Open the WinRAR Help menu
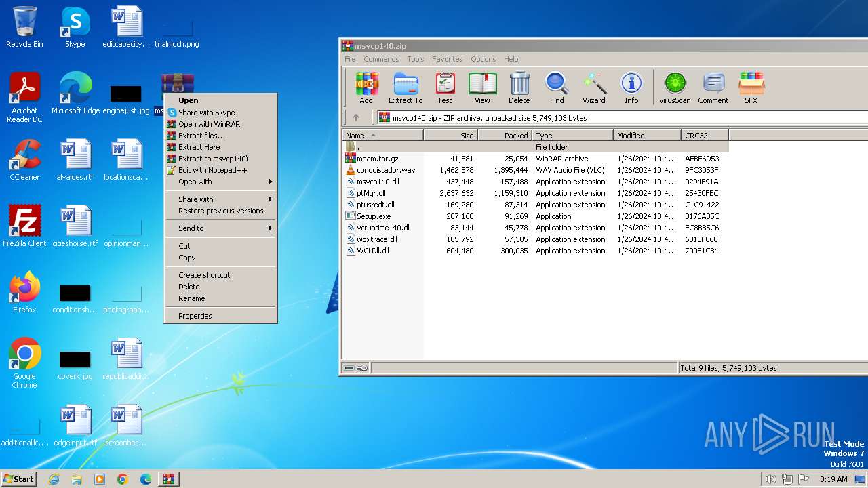Screen dimensions: 868x488 click(x=511, y=59)
